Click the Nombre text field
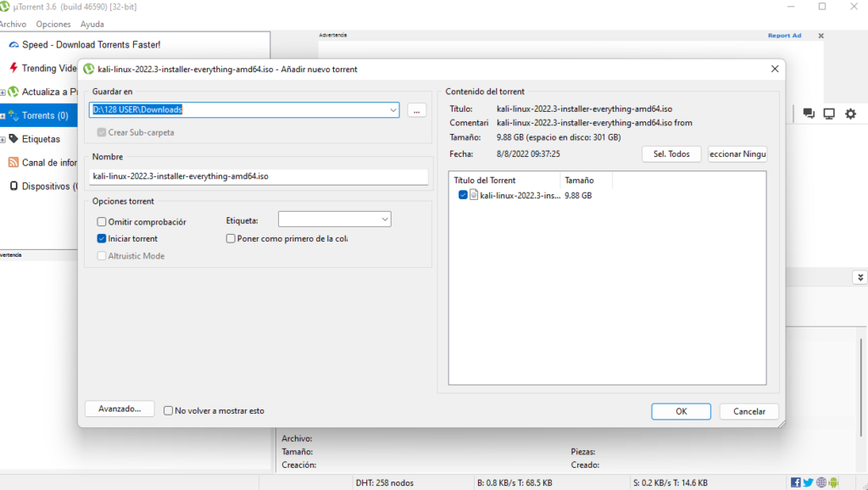The image size is (868, 490). 259,176
